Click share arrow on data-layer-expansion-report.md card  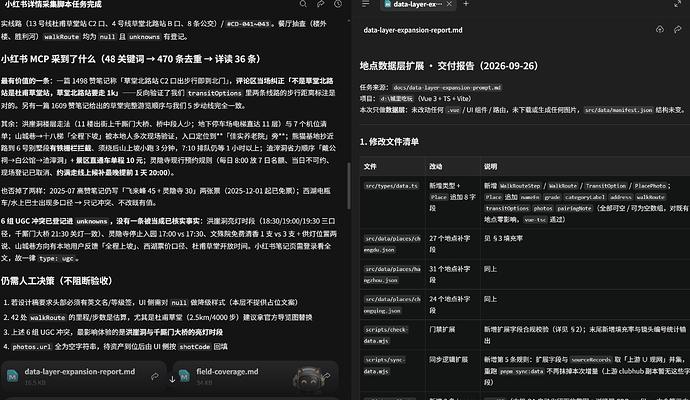(x=155, y=376)
